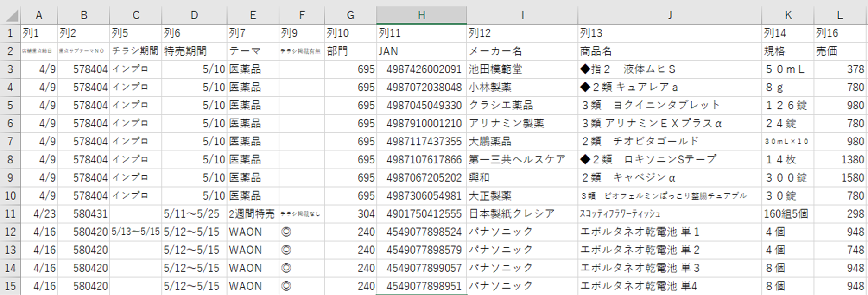Click price cell 748
Viewport: 868px width, 295px height.
pyautogui.click(x=840, y=250)
